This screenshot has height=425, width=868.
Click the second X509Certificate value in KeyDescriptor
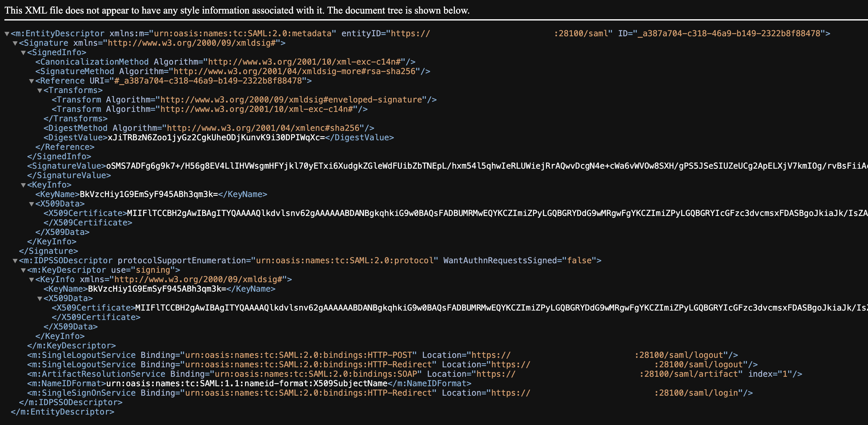coord(501,308)
